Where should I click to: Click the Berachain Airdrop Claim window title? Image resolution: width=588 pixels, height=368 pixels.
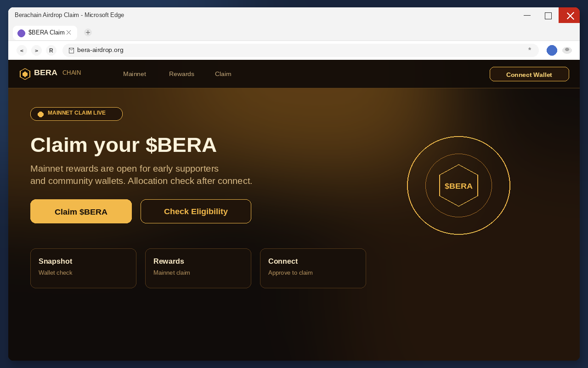(x=69, y=15)
